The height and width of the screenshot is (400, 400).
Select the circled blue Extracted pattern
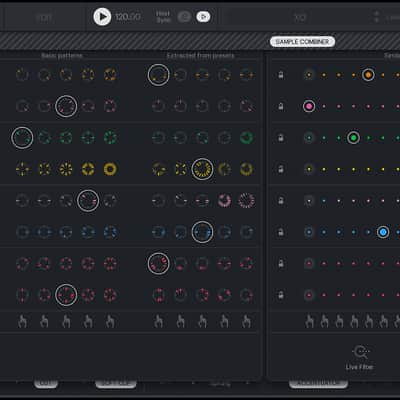tap(202, 232)
